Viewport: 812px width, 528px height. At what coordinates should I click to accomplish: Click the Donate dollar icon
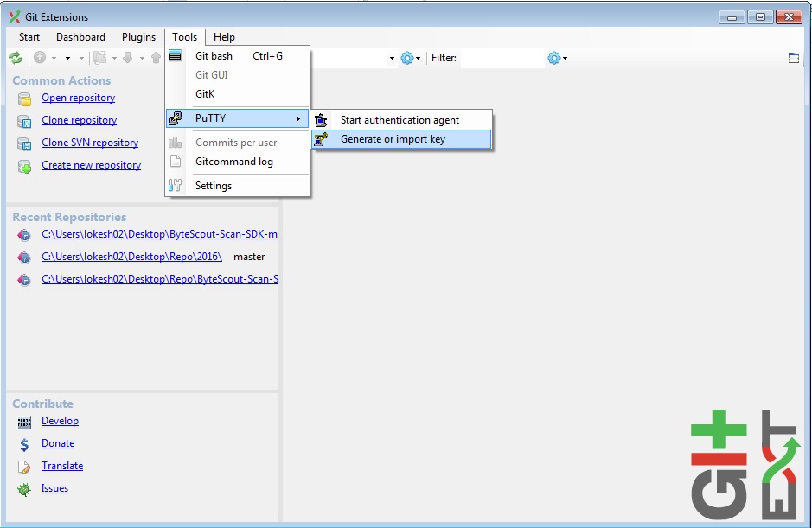(x=24, y=445)
